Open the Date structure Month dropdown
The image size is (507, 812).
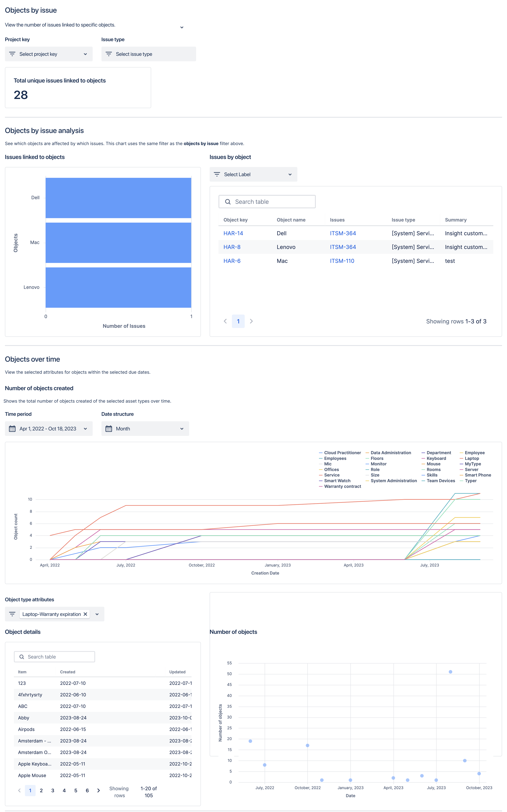(x=145, y=428)
